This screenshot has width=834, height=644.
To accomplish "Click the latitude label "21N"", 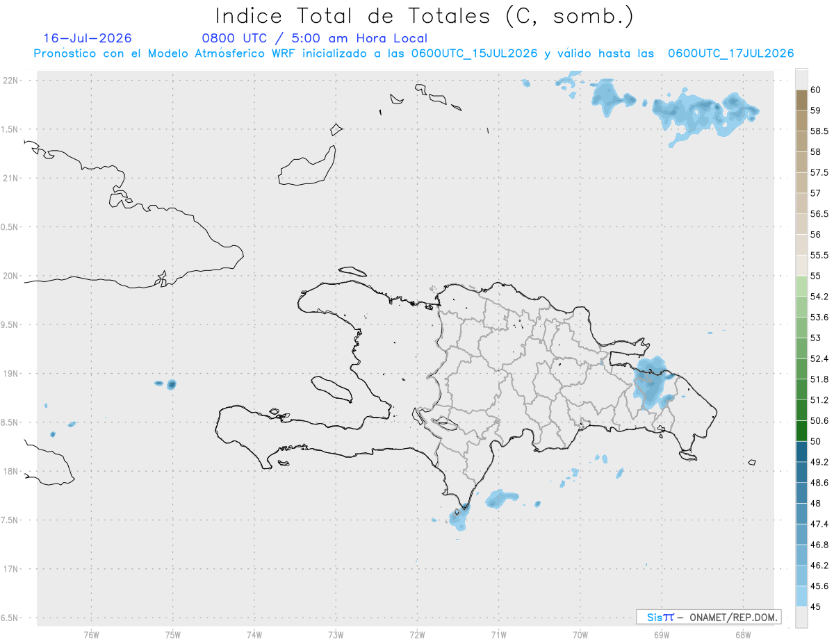I will pos(11,178).
